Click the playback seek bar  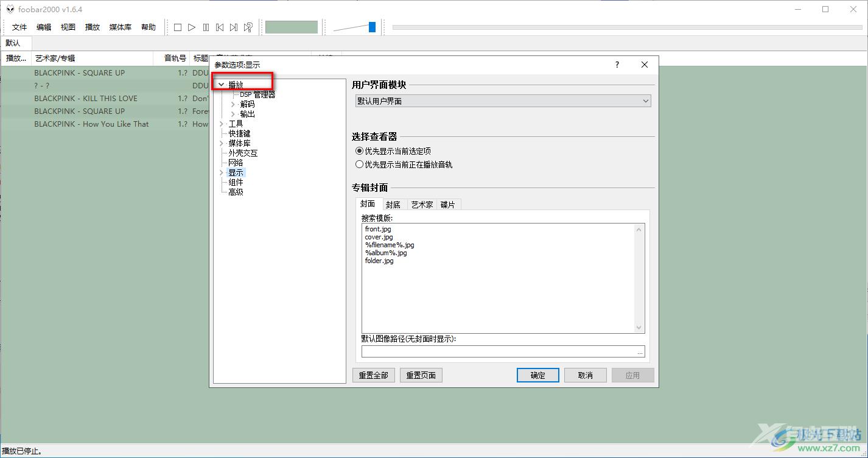click(627, 27)
